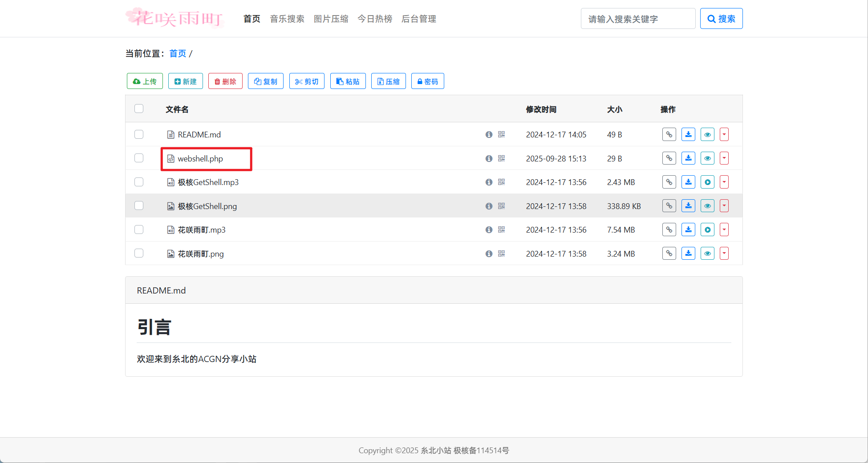
Task: Show QR code for 花咲雨町.mp3
Action: tap(501, 229)
